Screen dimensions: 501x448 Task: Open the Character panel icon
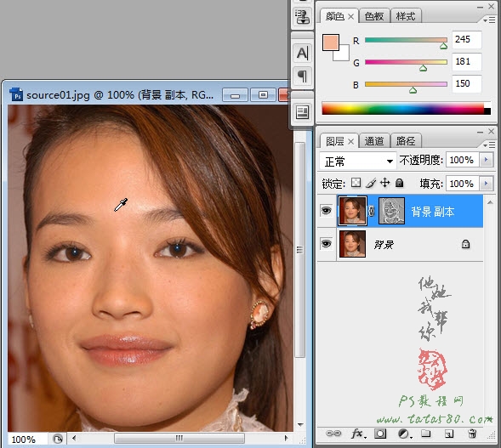click(x=302, y=53)
